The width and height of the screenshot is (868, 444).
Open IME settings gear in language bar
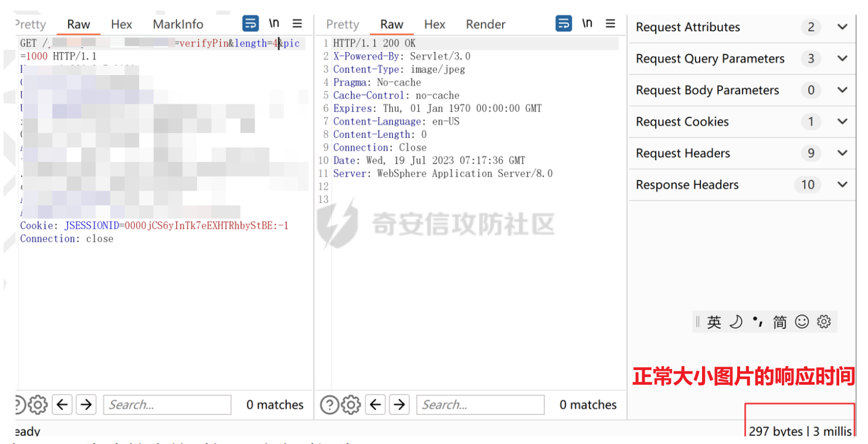pos(824,322)
